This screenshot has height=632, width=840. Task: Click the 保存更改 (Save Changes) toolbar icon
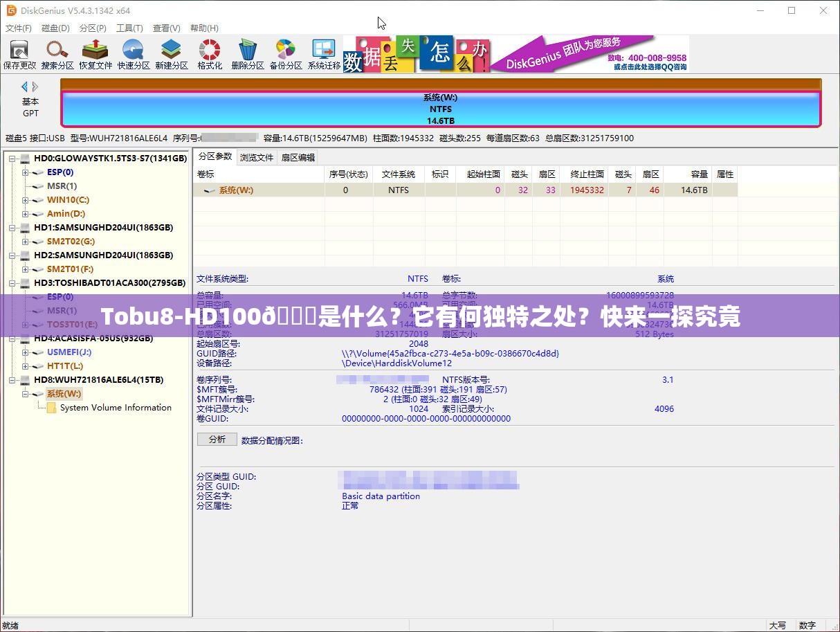click(x=19, y=53)
